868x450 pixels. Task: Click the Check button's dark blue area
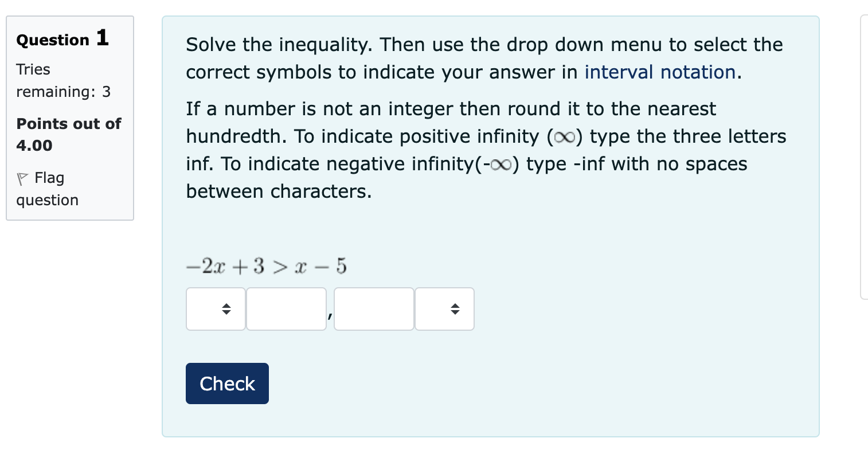pos(227,383)
